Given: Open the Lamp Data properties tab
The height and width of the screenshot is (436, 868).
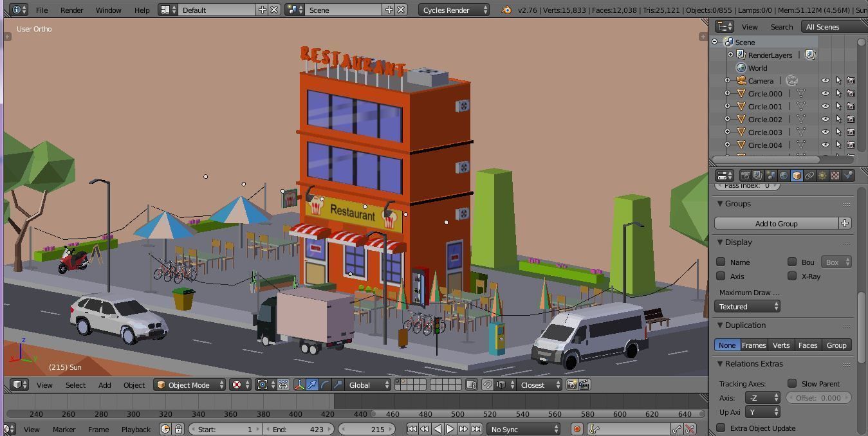Looking at the screenshot, I should pyautogui.click(x=822, y=176).
